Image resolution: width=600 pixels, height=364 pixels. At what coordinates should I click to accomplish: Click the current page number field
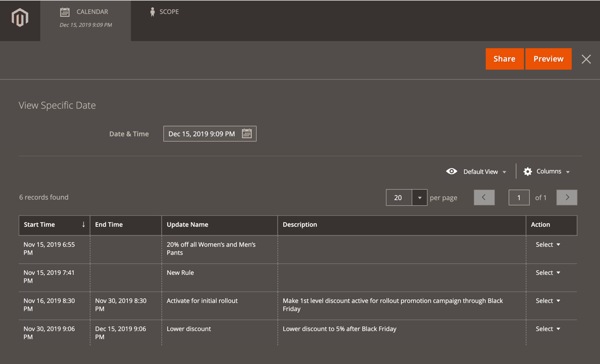point(519,198)
